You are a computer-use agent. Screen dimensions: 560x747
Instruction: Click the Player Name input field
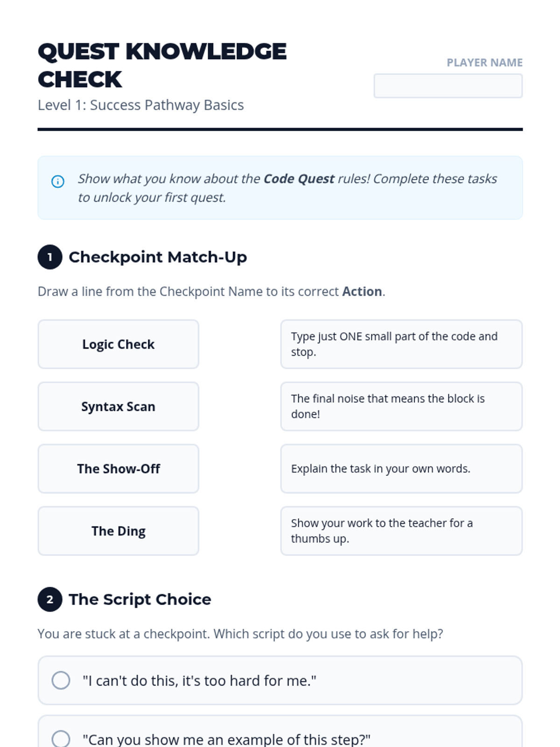[x=448, y=86]
